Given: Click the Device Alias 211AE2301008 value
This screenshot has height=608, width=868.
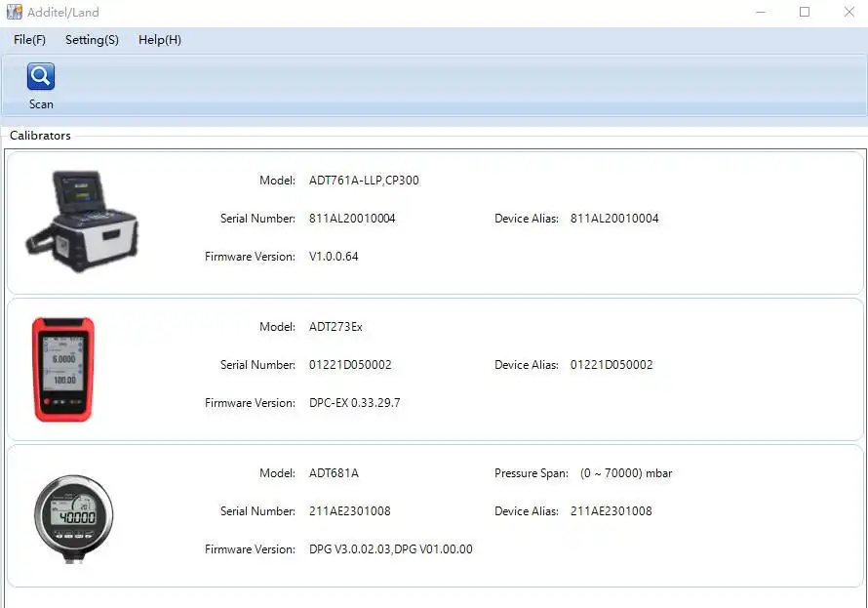Looking at the screenshot, I should click(611, 511).
